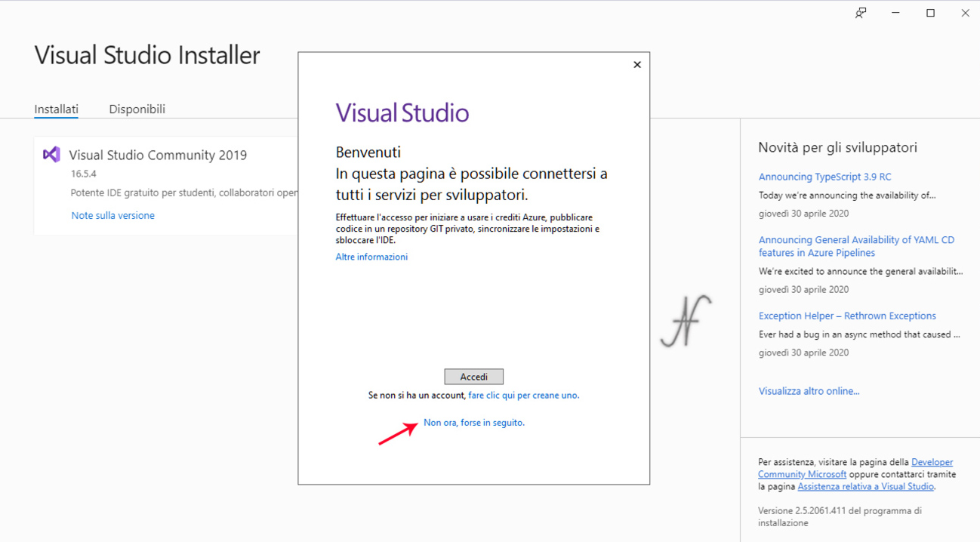This screenshot has width=980, height=542.
Task: Click the Accedi sign-in button
Action: [x=473, y=377]
